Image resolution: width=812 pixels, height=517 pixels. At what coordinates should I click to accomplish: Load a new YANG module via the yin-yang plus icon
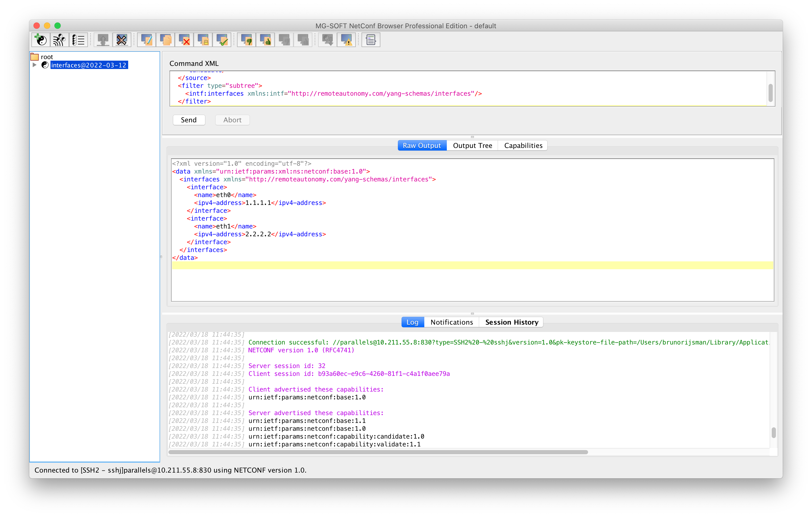[x=41, y=39]
